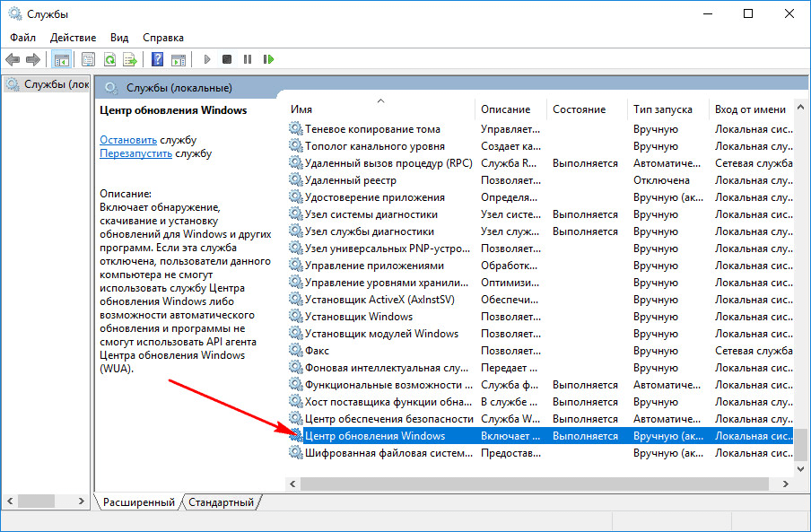Pause the service with the Pause icon
Screen dimensions: 811x532
tap(248, 59)
